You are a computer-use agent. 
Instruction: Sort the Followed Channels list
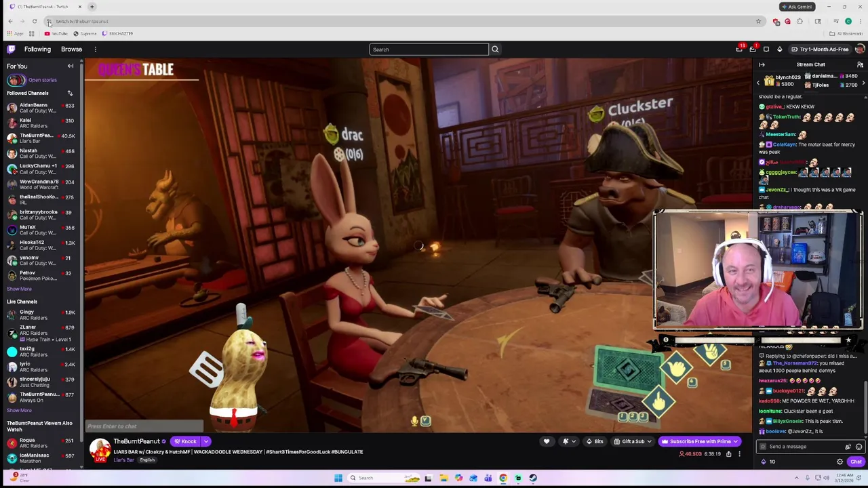point(70,93)
